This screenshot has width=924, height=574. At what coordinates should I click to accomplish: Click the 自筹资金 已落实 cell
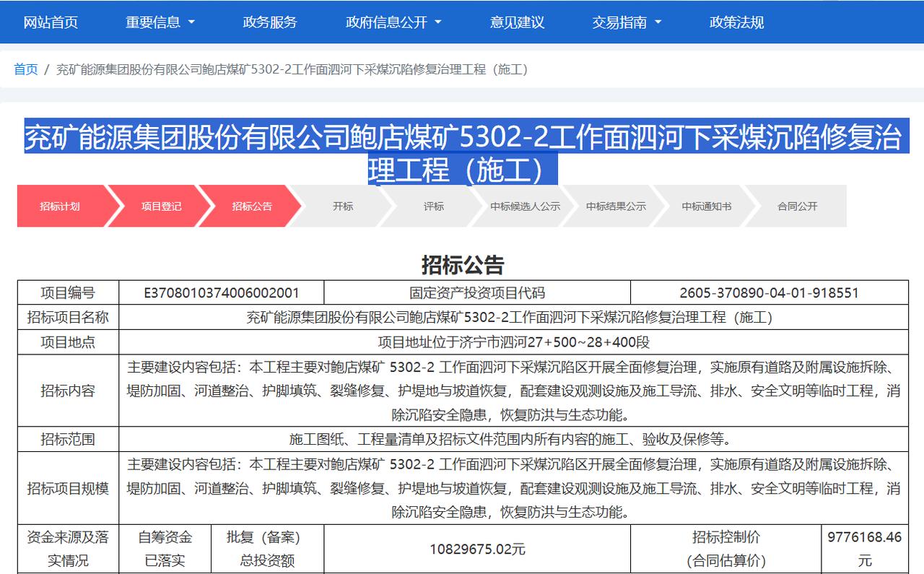pos(165,549)
